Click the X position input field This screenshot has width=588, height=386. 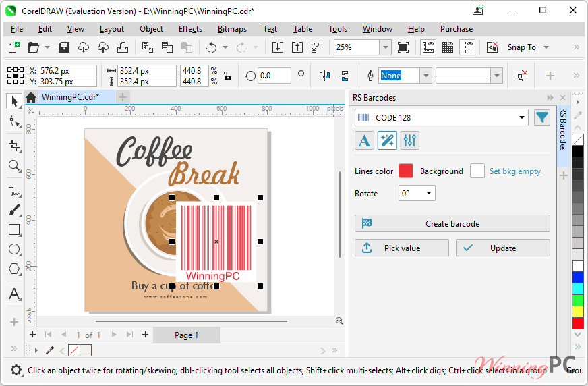(x=67, y=71)
